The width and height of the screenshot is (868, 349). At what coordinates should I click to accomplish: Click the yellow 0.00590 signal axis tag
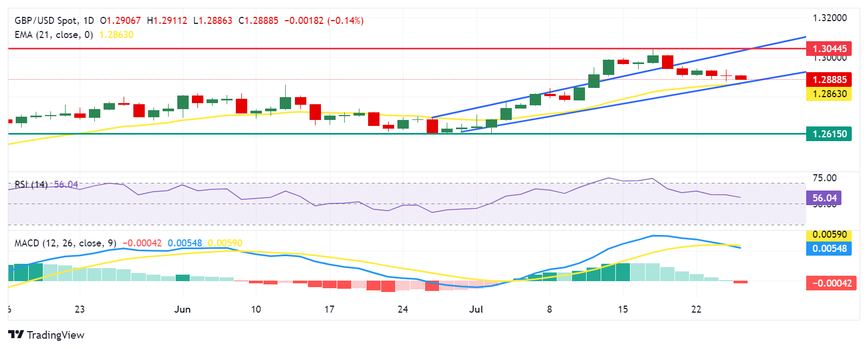(x=829, y=235)
